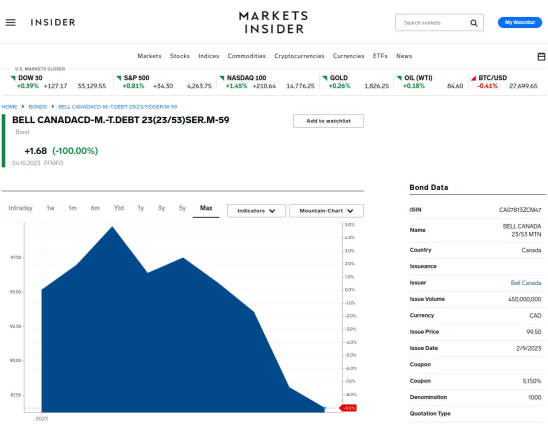This screenshot has width=548, height=425.
Task: Open the Markets menu
Action: [x=149, y=56]
